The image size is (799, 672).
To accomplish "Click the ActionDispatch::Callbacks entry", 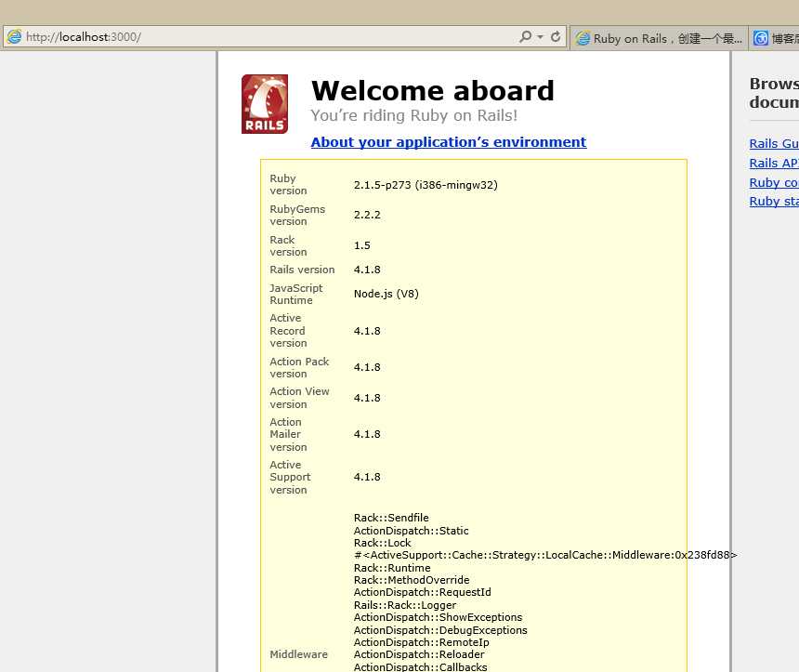I will tap(420, 667).
